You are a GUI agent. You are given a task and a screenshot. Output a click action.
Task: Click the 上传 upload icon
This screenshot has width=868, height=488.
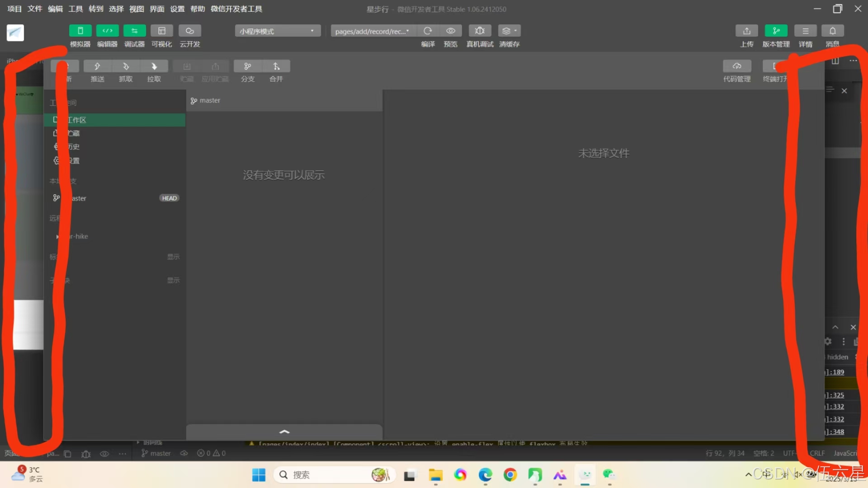[747, 31]
